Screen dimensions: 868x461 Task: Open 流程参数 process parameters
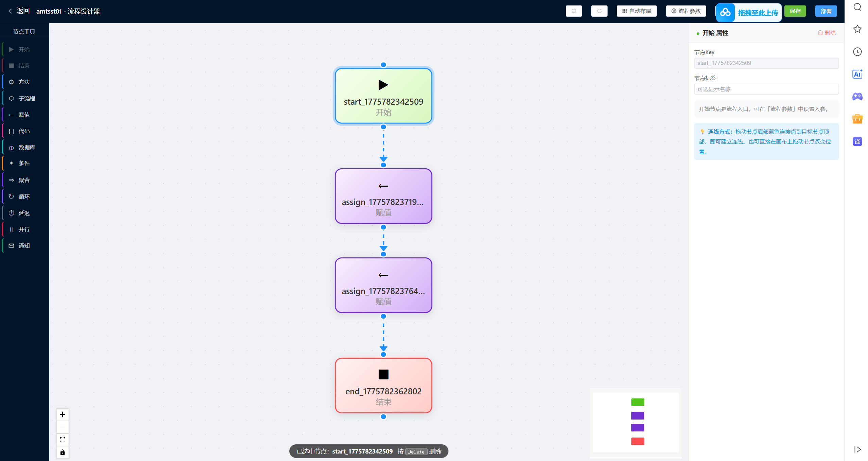click(686, 11)
